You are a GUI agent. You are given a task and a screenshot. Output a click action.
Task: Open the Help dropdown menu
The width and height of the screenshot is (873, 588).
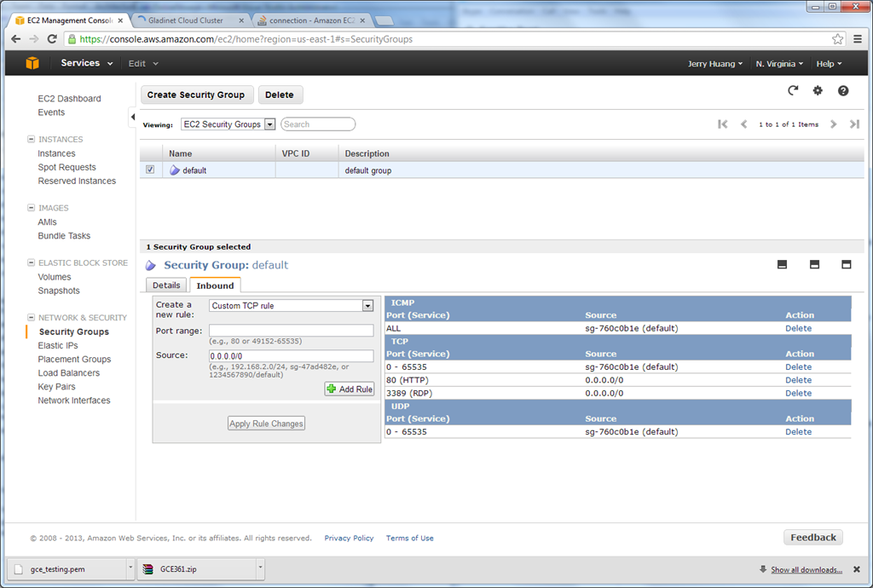click(x=829, y=63)
